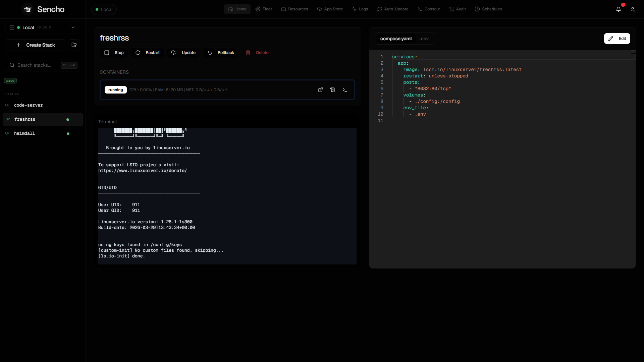Select the freshrss stack
The height and width of the screenshot is (362, 644).
43,119
